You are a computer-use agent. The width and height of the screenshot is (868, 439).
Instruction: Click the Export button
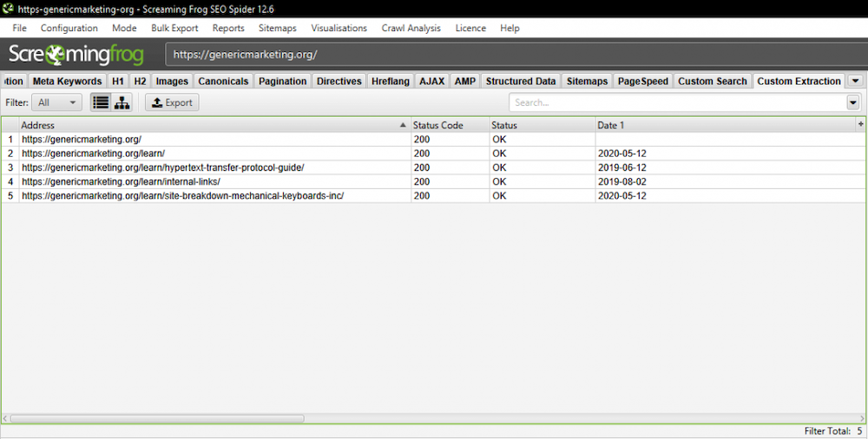172,102
